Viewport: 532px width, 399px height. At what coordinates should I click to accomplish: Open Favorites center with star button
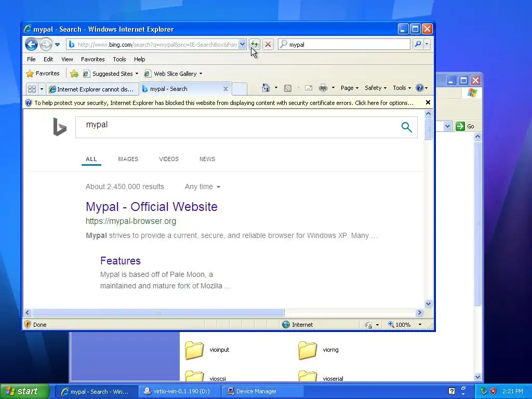(43, 73)
